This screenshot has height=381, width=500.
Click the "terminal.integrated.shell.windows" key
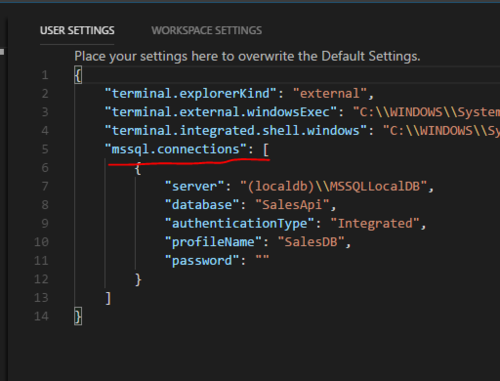pos(236,131)
